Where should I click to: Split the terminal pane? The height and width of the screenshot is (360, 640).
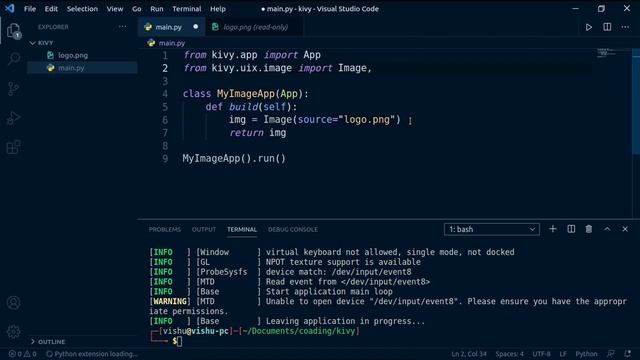pos(571,229)
